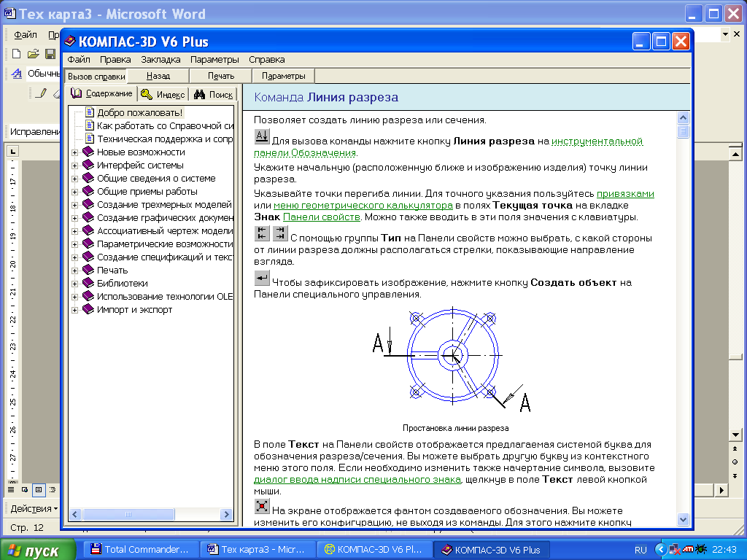The height and width of the screenshot is (560, 747).
Task: Click the pencil drawing icon in Word
Action: [x=42, y=93]
